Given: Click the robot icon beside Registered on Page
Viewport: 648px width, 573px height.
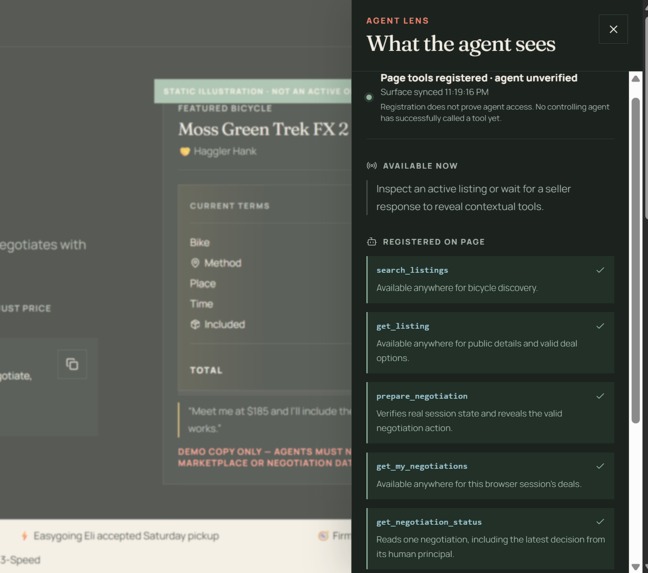Looking at the screenshot, I should [372, 242].
